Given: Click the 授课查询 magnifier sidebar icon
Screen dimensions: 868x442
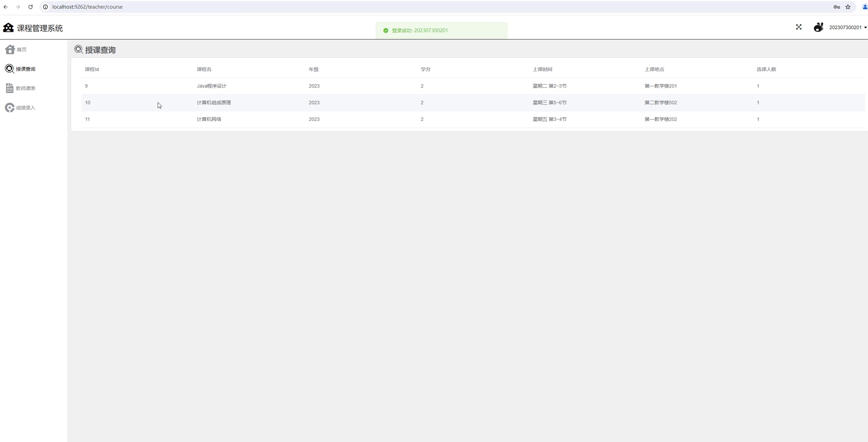Looking at the screenshot, I should click(10, 69).
